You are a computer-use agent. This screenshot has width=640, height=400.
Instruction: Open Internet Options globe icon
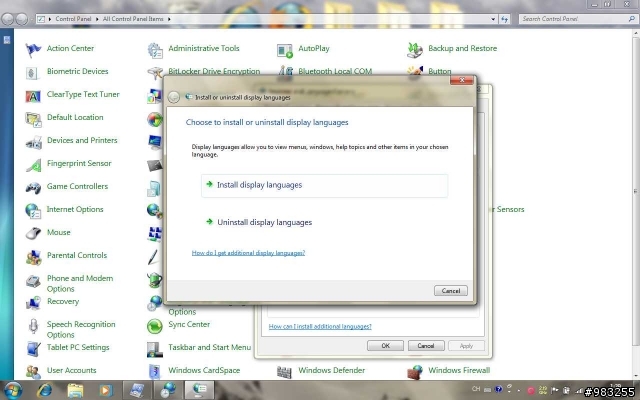[x=33, y=211]
